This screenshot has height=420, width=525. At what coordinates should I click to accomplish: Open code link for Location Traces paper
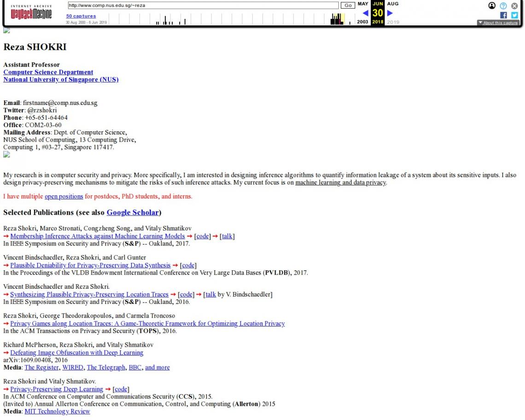pyautogui.click(x=186, y=294)
